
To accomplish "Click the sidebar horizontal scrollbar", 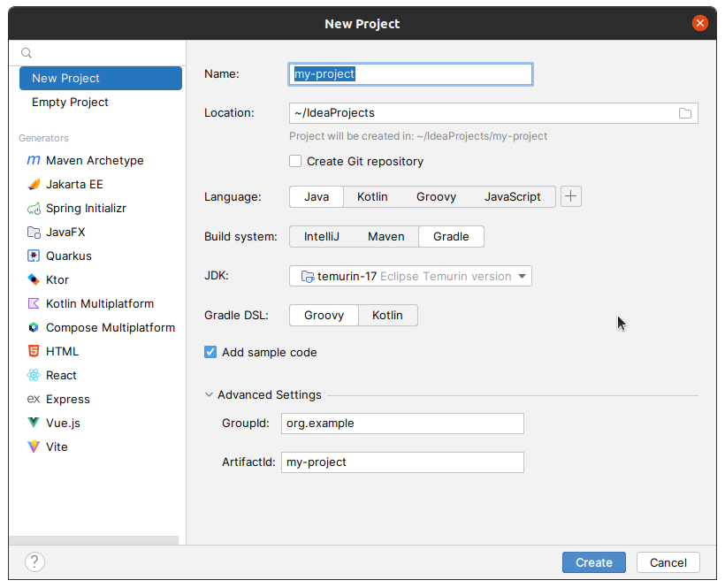I will click(x=94, y=540).
